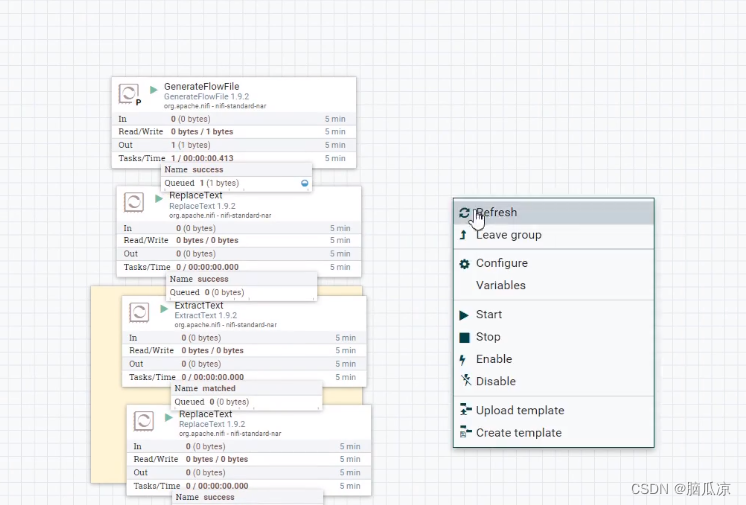Click the GenerateFlowFile green run status icon
Image resolution: width=746 pixels, height=505 pixels.
tap(153, 89)
